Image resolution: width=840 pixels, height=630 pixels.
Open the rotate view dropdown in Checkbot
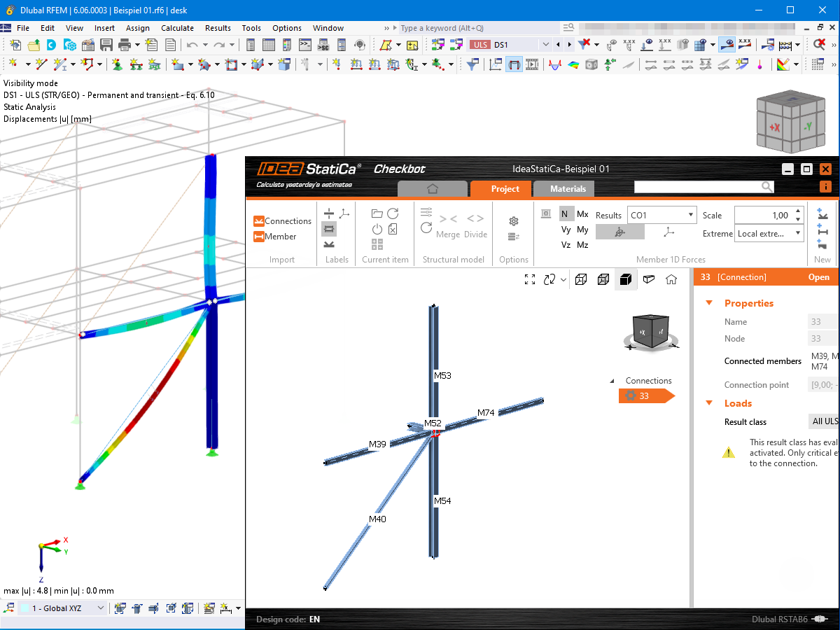564,280
